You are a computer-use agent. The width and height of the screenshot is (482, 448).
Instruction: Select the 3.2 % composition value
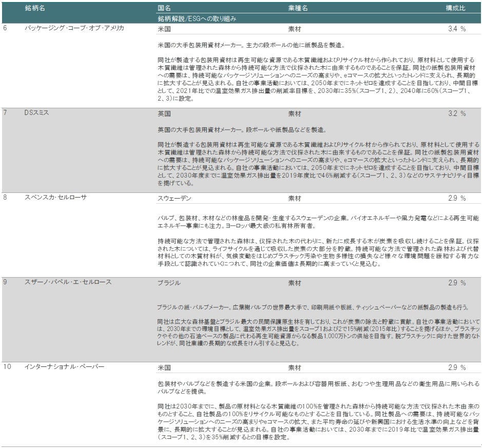click(456, 113)
